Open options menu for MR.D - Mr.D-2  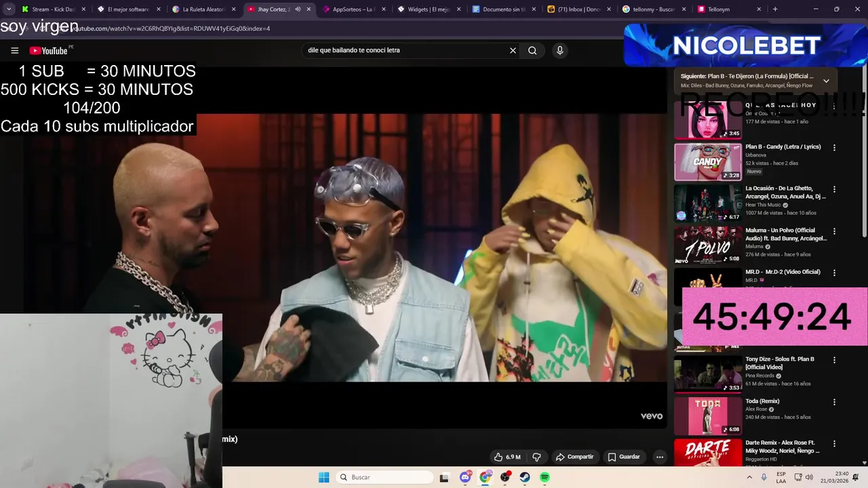pos(834,272)
